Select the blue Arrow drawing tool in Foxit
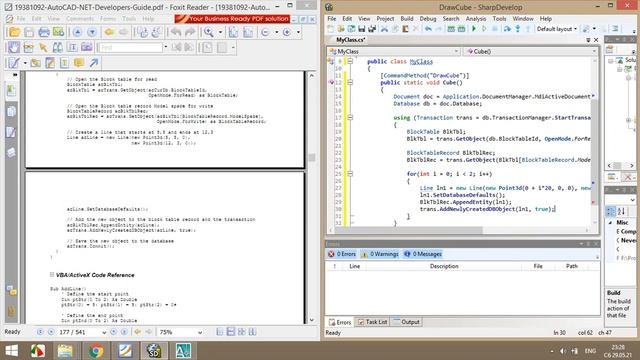This screenshot has width=640, height=360. 94,63
